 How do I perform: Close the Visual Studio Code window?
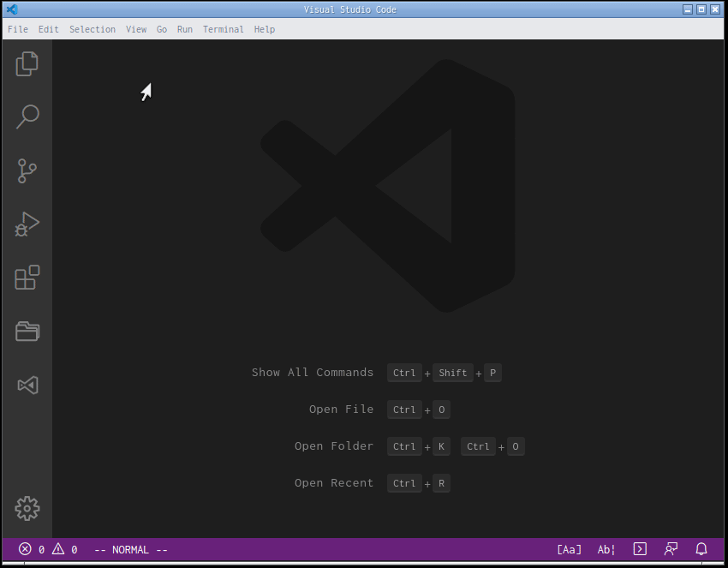pos(715,9)
